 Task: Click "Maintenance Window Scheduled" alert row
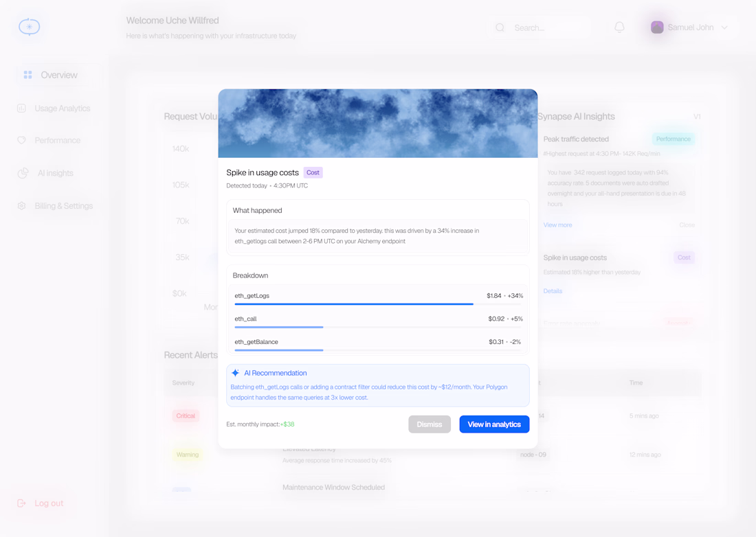333,488
